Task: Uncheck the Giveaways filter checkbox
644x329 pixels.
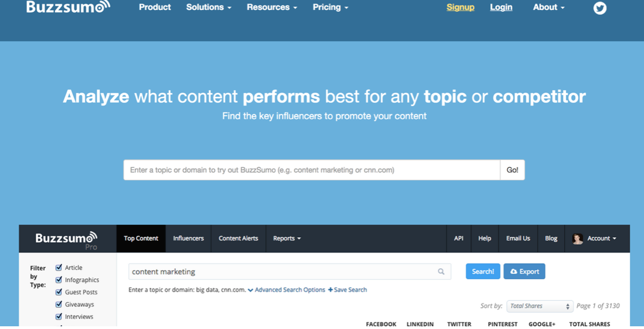Action: [59, 305]
